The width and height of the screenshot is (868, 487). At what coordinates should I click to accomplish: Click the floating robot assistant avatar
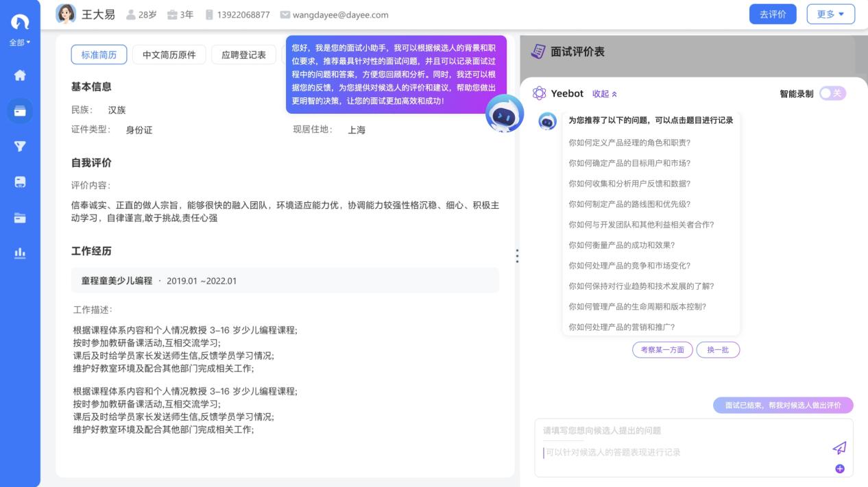pyautogui.click(x=505, y=116)
